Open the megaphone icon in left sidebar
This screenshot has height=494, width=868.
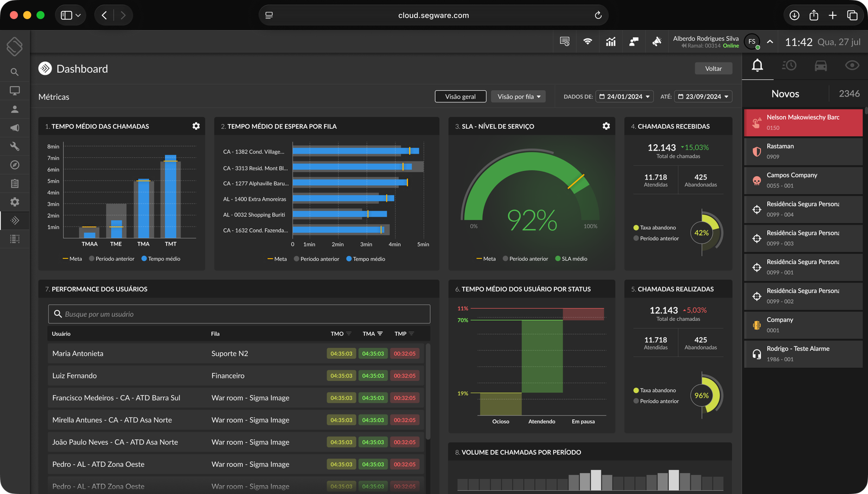click(15, 128)
